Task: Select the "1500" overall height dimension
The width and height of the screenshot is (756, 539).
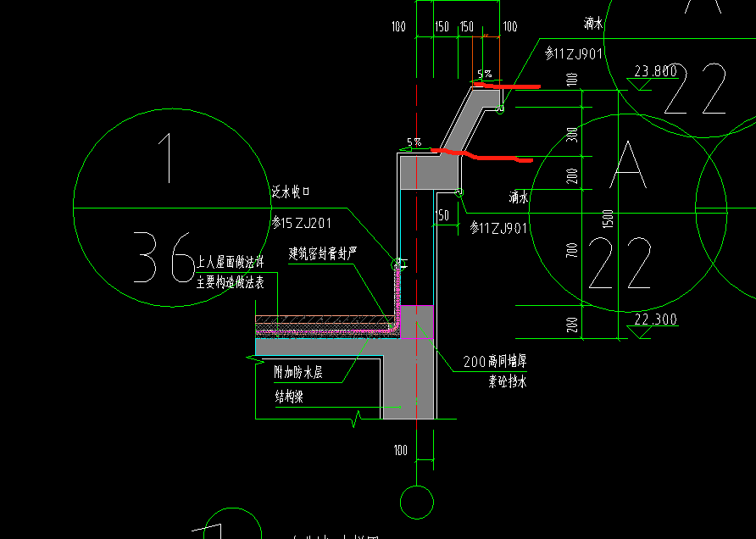Action: coord(609,219)
